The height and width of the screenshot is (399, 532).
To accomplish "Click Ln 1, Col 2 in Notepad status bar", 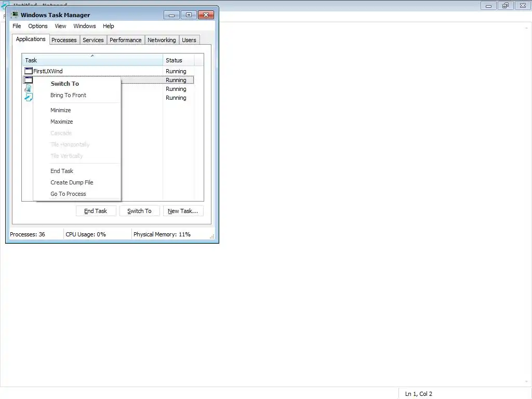I will tap(418, 394).
